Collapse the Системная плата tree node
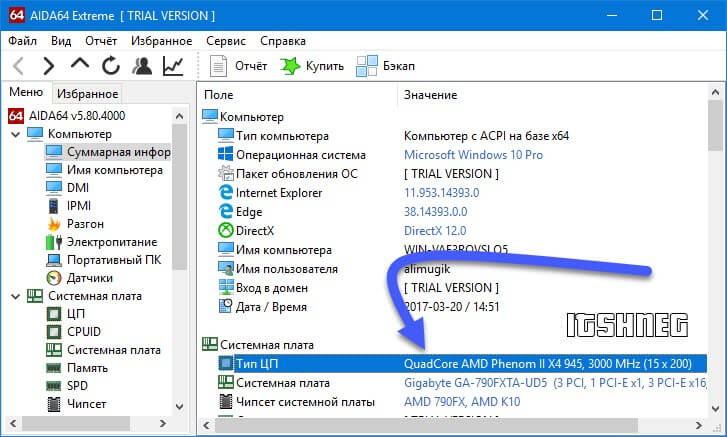 coord(14,296)
